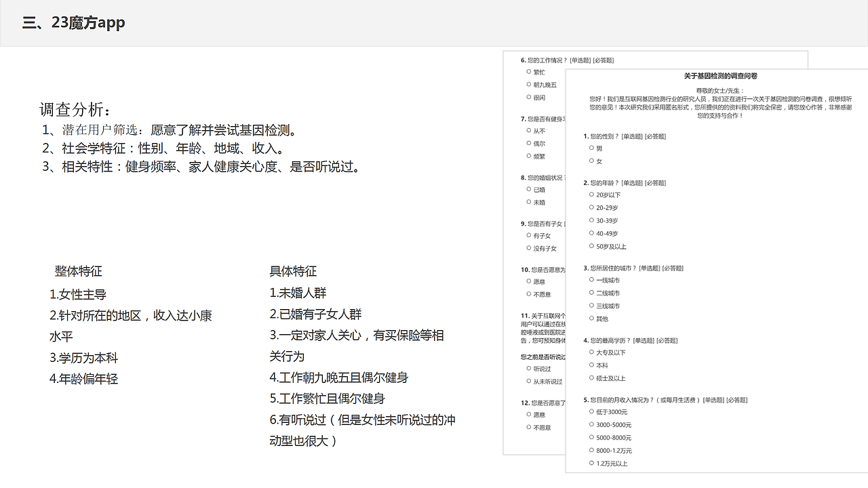Click the text 5.工作繁忙且偶尔健身
The height and width of the screenshot is (488, 868).
click(327, 399)
